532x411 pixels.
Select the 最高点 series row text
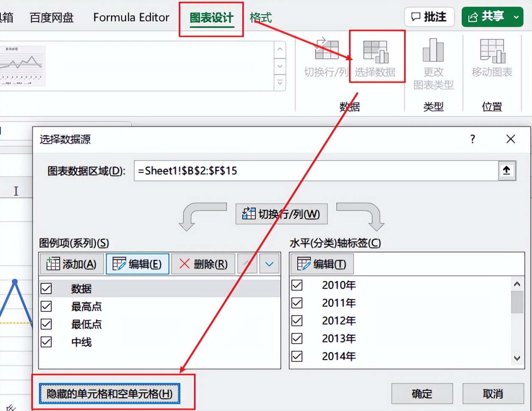tap(86, 306)
